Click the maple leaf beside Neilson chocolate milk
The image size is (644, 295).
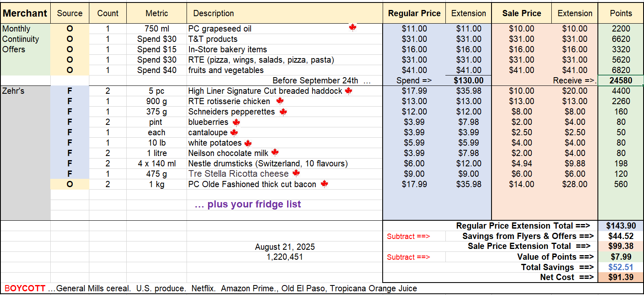point(275,153)
